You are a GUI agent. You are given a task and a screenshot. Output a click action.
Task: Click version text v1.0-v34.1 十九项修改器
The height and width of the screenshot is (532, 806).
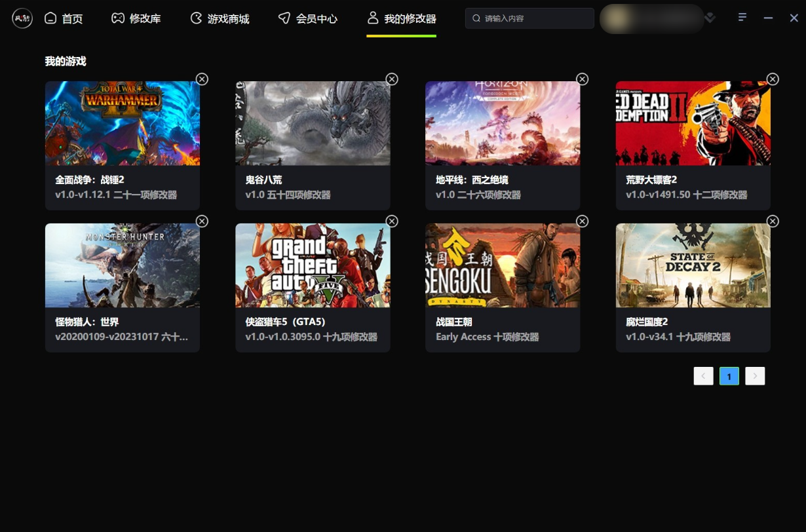pos(678,337)
